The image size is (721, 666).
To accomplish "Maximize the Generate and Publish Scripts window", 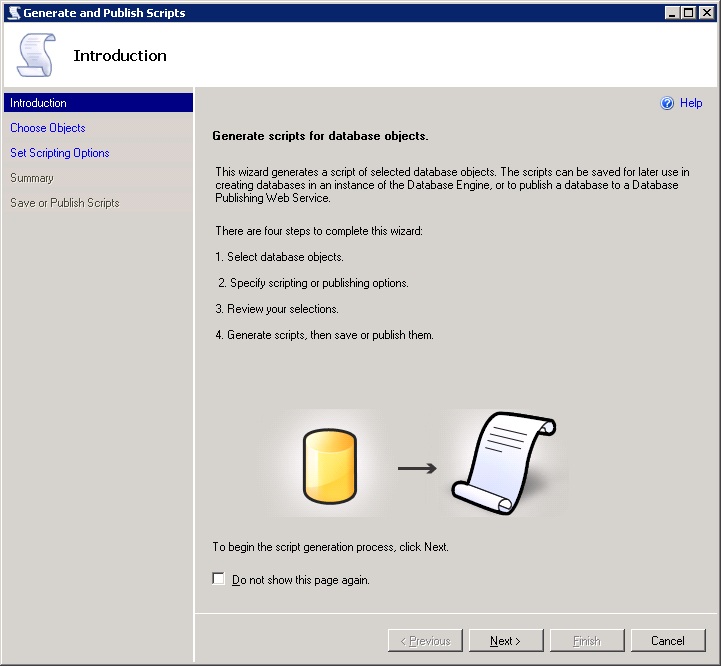I will point(688,13).
